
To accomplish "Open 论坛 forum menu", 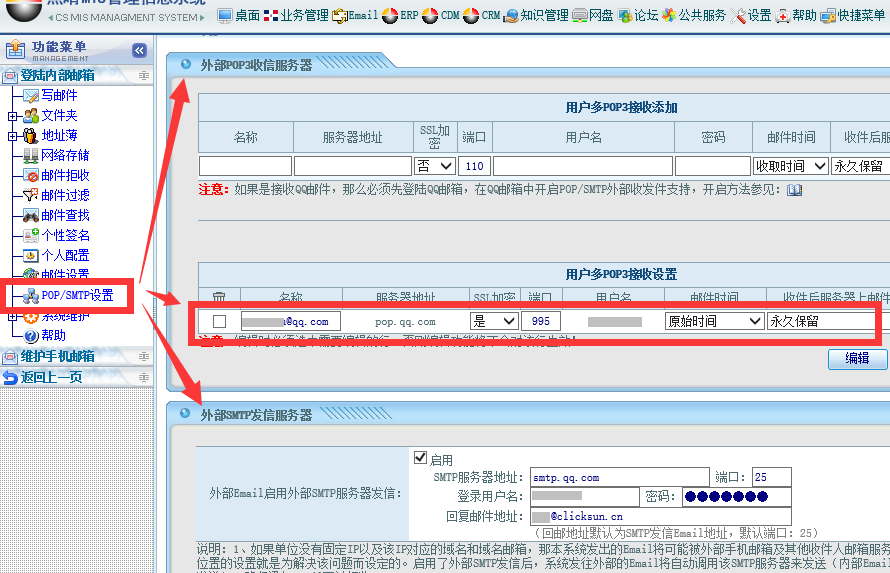I will pos(638,15).
